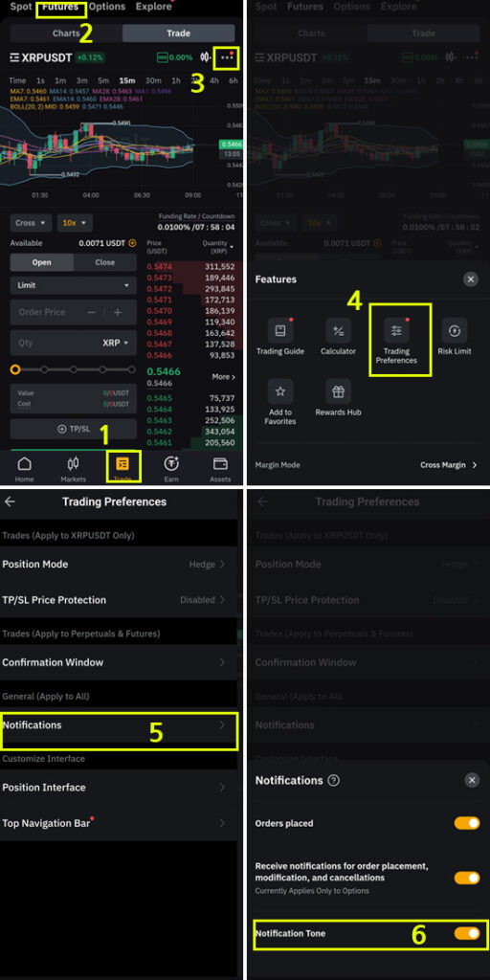Disable the Notification Tone toggle
The image size is (490, 980).
(x=467, y=933)
